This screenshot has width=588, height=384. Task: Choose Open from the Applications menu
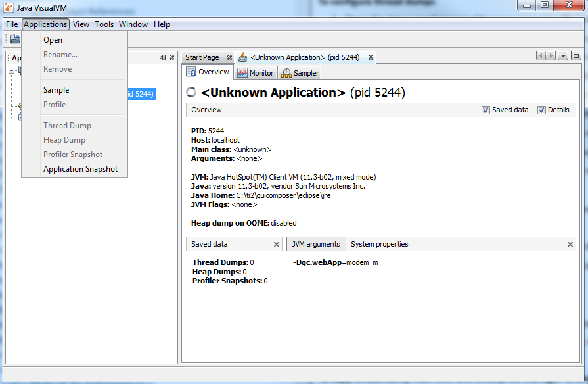point(74,40)
